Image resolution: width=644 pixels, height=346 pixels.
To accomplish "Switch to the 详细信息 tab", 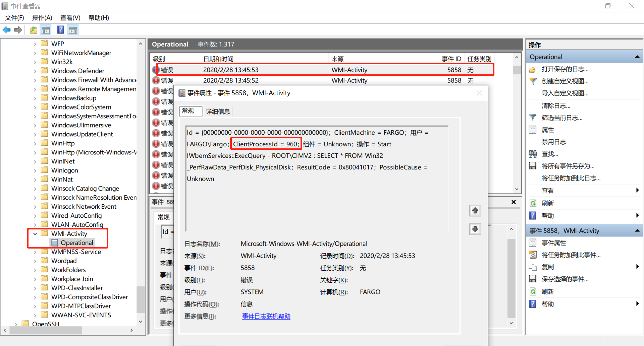I will click(x=218, y=111).
